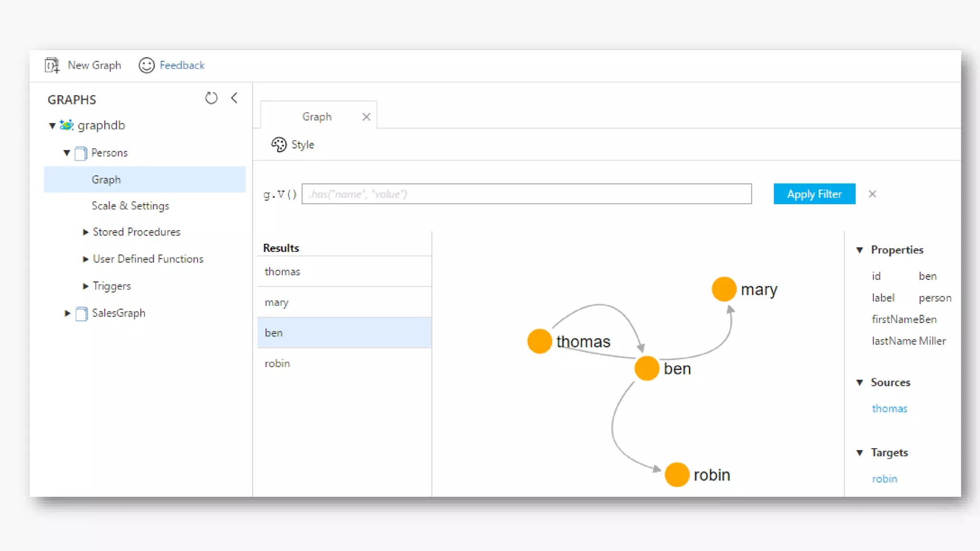Viewport: 980px width, 551px height.
Task: Click the New Graph icon
Action: [x=52, y=65]
